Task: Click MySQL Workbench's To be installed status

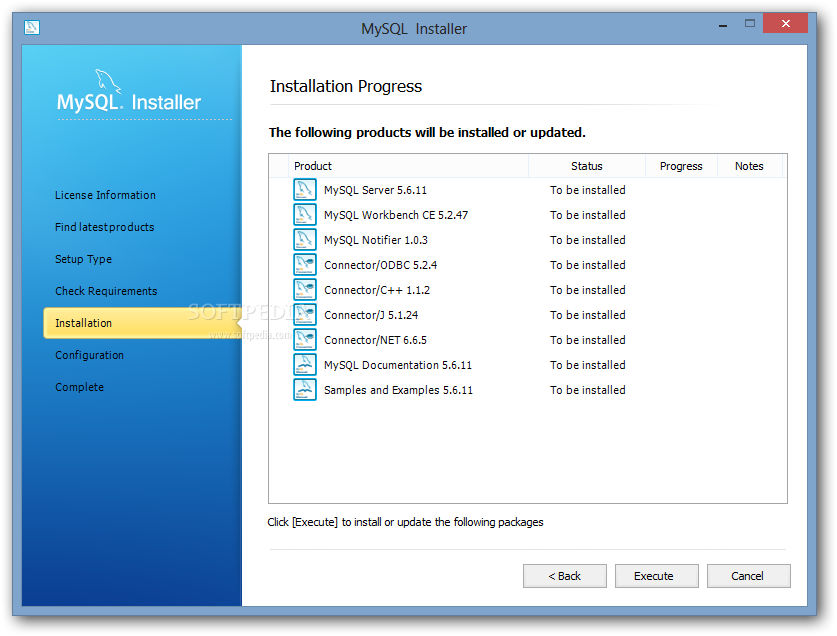Action: (588, 215)
